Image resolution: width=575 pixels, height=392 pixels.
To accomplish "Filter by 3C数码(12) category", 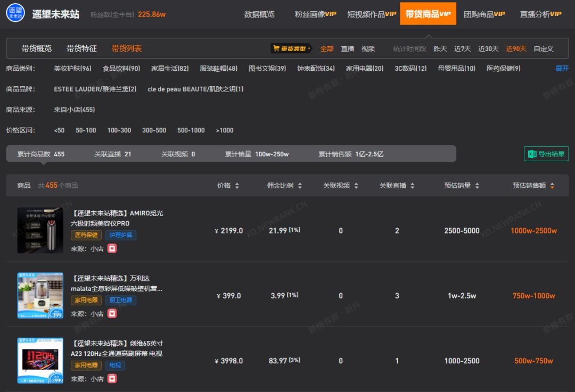I will tap(410, 69).
